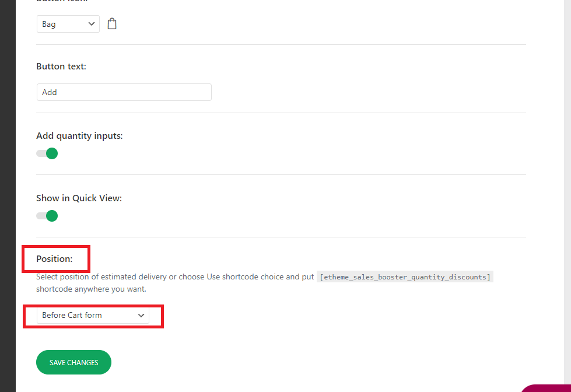Open the Bag button icon dropdown
Viewport: 571px width, 392px height.
pyautogui.click(x=68, y=24)
